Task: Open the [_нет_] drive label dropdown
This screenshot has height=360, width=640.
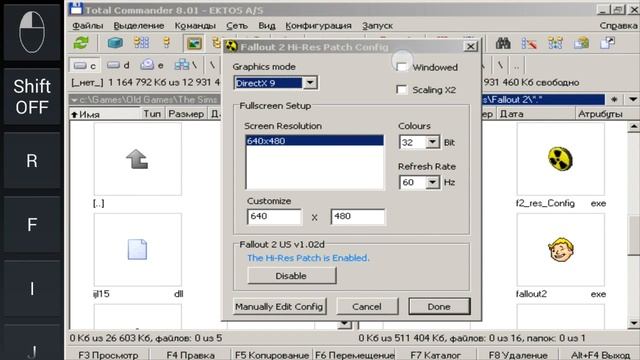Action: (88, 82)
